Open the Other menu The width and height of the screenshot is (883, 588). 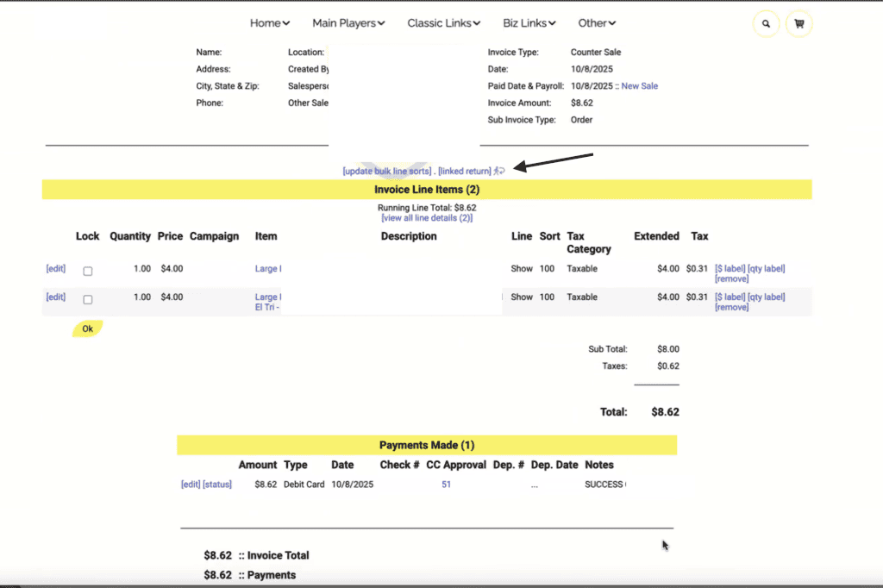tap(598, 23)
